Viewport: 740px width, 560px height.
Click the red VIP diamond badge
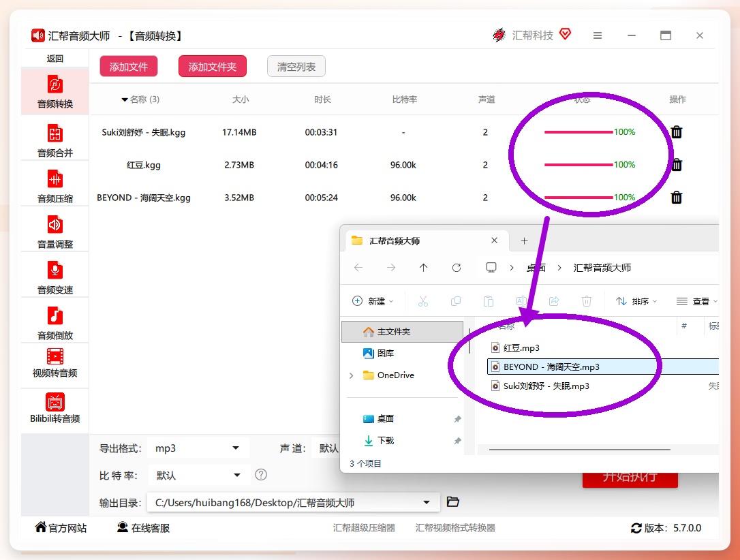(x=565, y=34)
